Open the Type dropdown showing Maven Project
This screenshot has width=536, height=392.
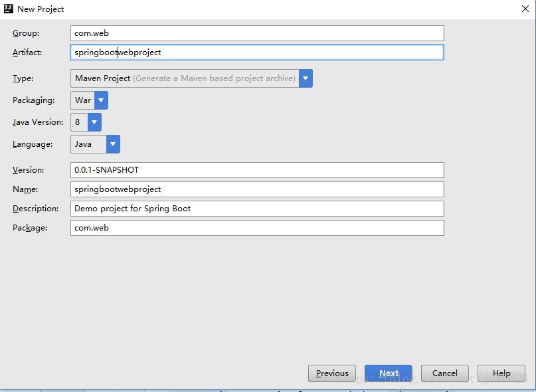pos(191,78)
